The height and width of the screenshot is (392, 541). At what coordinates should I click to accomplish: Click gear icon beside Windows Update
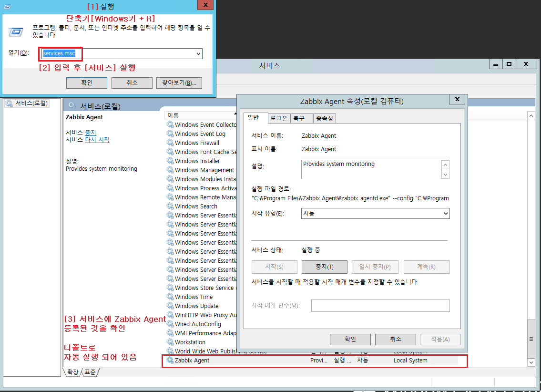(x=170, y=306)
